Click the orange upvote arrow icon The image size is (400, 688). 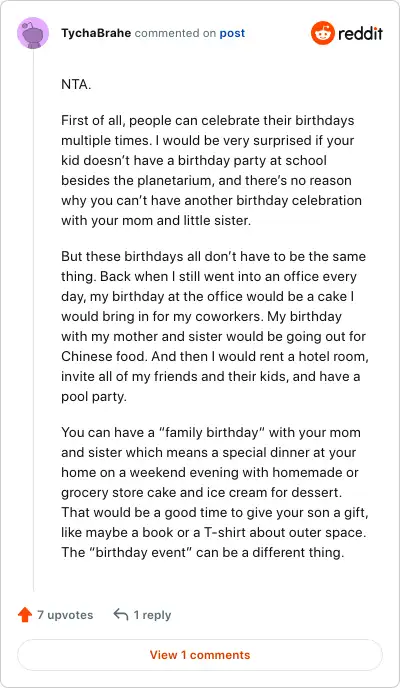pyautogui.click(x=25, y=615)
